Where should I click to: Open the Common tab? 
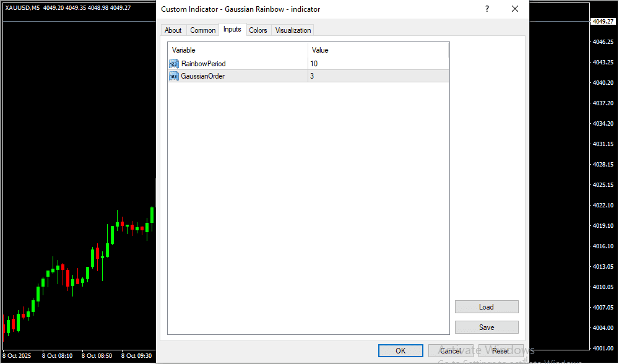(x=203, y=30)
